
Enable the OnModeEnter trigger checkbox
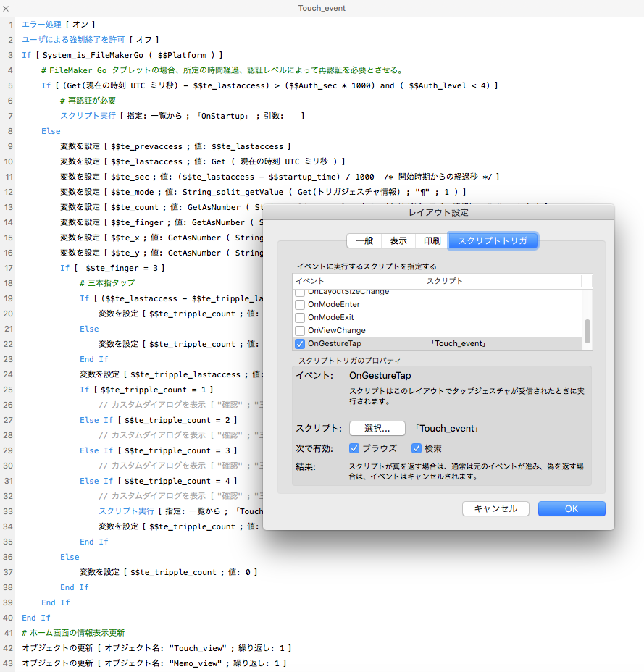(x=300, y=305)
